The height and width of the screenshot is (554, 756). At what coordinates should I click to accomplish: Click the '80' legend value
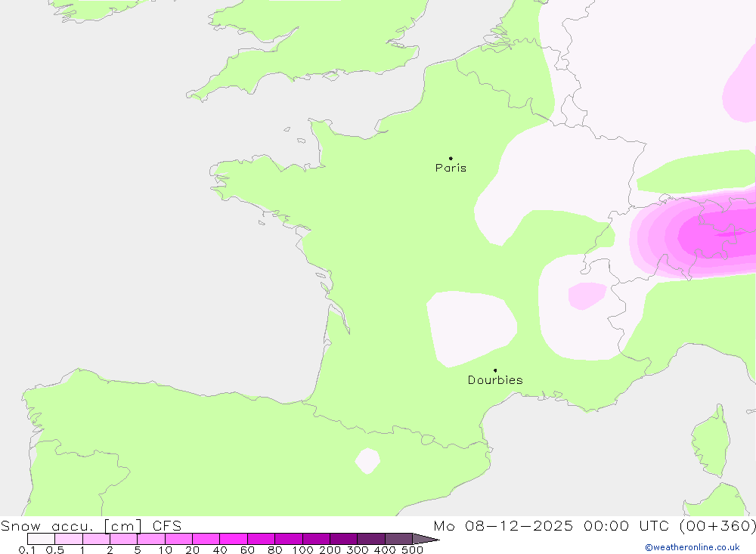tap(275, 549)
